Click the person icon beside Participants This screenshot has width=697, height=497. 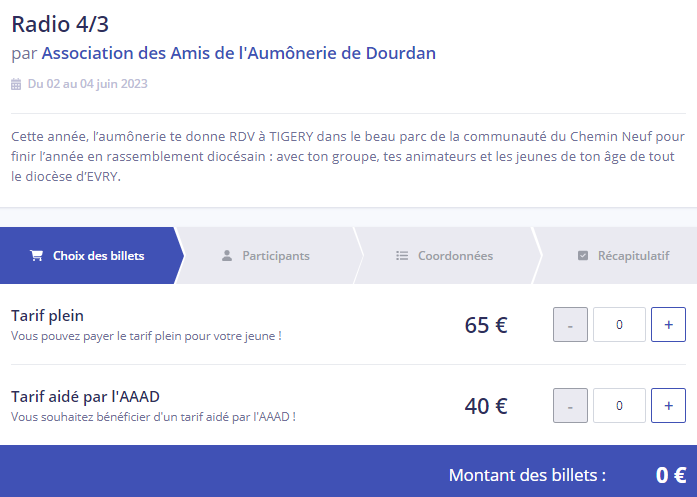(227, 256)
